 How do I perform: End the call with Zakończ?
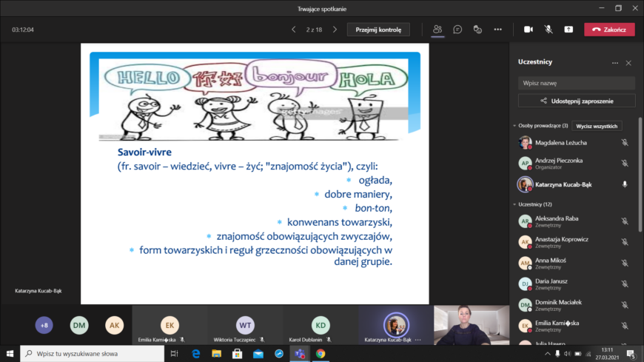(609, 30)
